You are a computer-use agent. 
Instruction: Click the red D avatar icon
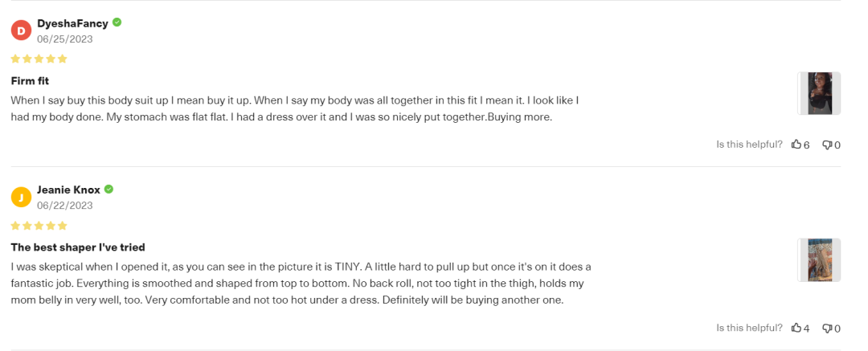(x=21, y=31)
